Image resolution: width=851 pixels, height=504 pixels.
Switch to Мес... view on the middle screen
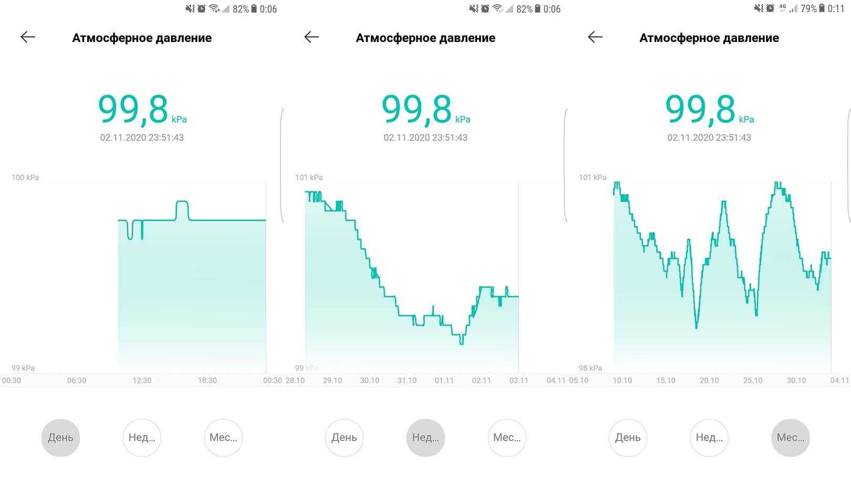click(507, 437)
